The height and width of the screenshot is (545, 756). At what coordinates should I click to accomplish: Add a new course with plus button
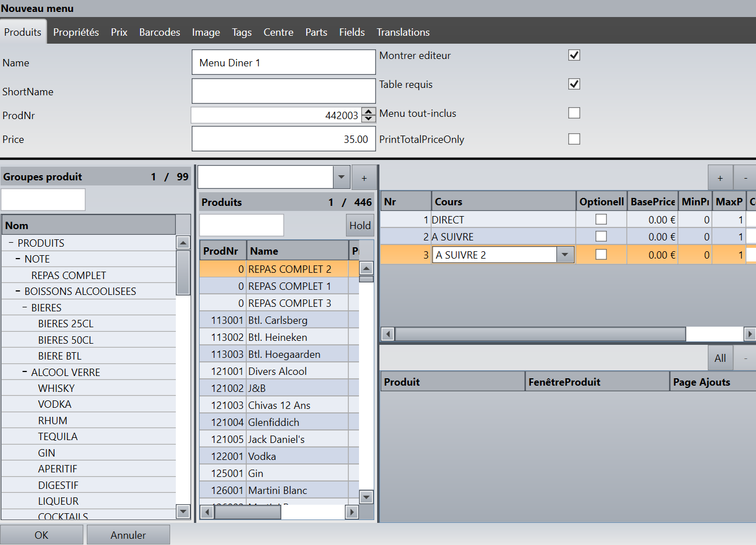point(720,178)
